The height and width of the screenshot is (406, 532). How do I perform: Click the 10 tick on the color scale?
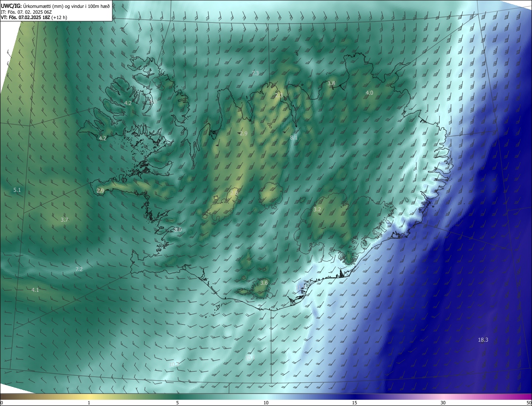(266, 403)
